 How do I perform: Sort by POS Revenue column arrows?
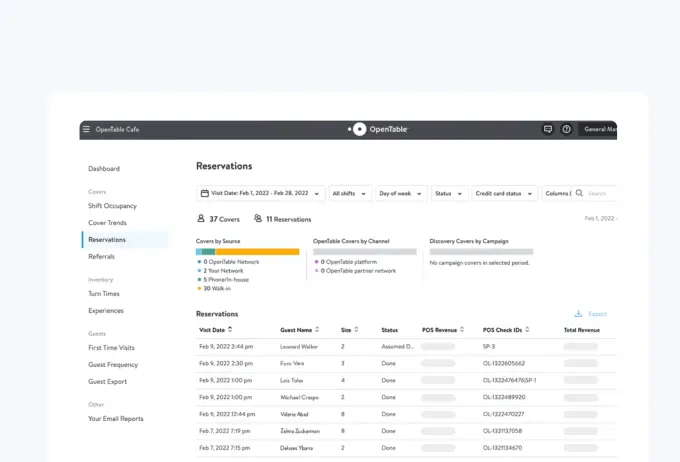point(462,330)
